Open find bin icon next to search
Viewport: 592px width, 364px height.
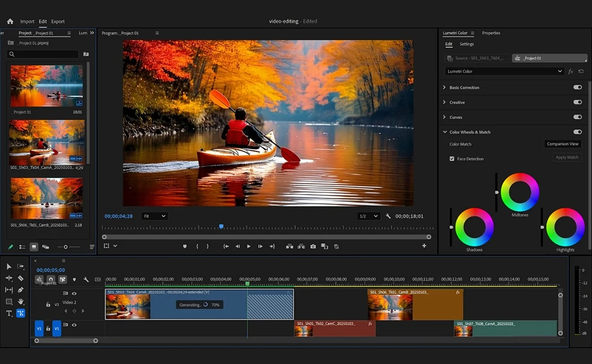tap(86, 54)
